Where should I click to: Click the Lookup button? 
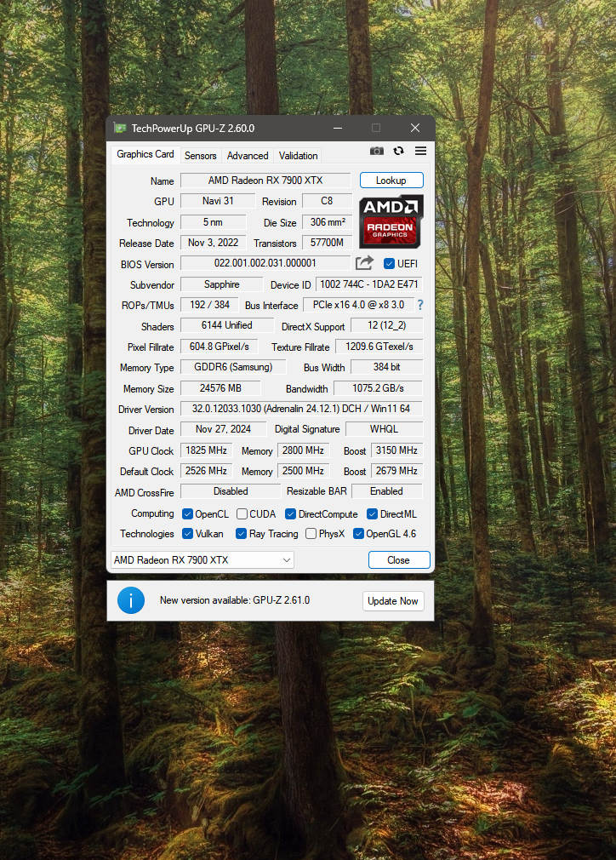point(391,181)
